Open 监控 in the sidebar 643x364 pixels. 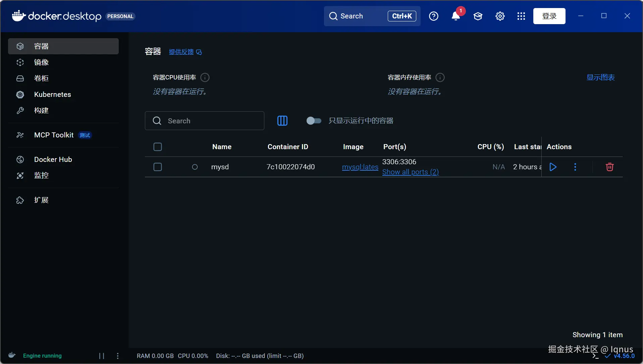click(x=63, y=176)
